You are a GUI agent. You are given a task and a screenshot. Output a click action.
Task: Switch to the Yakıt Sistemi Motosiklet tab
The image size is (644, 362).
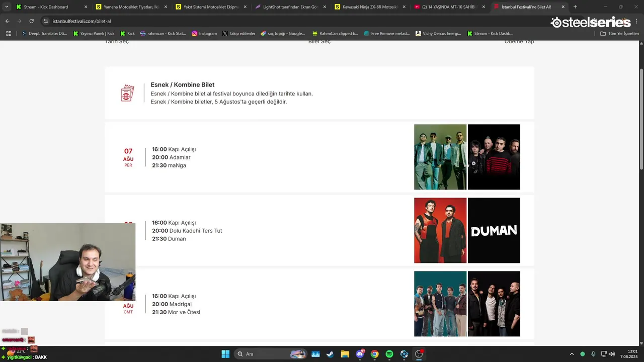[212, 7]
